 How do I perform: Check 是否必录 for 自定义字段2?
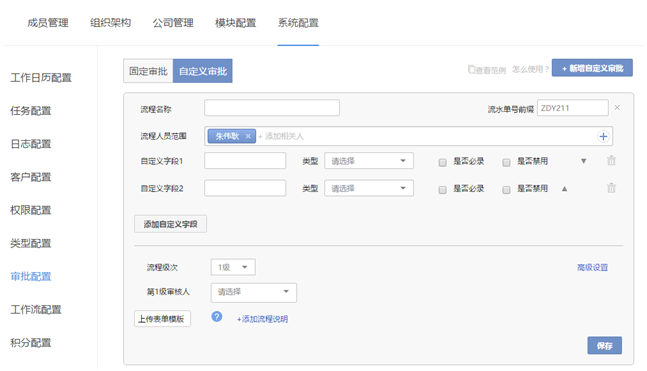(x=442, y=190)
